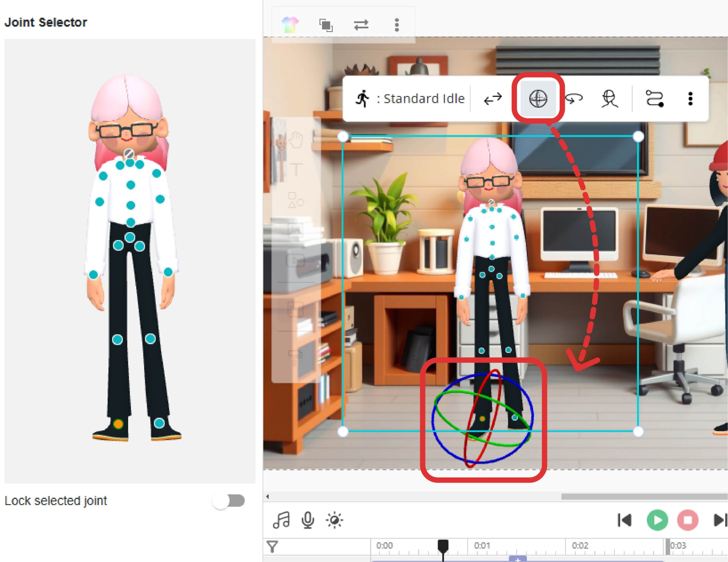This screenshot has height=562, width=728.
Task: Open the three-dot menu in the top toolbar
Action: click(x=396, y=24)
